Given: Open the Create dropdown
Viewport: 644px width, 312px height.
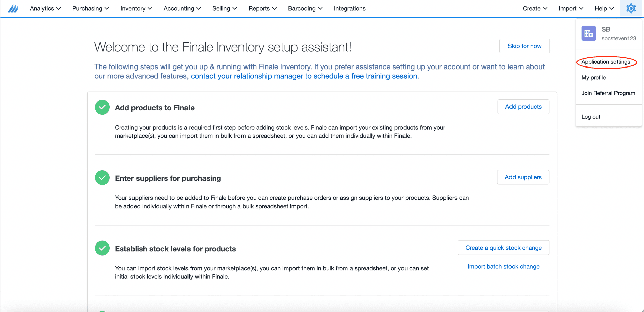Looking at the screenshot, I should pos(535,8).
